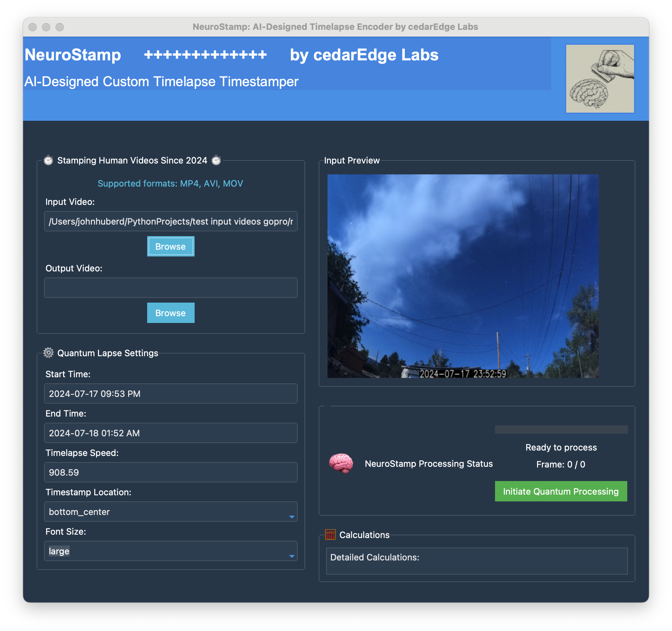Click the left stopwatch icon in Stamping header
Screen dimensions: 672x631
[48, 160]
